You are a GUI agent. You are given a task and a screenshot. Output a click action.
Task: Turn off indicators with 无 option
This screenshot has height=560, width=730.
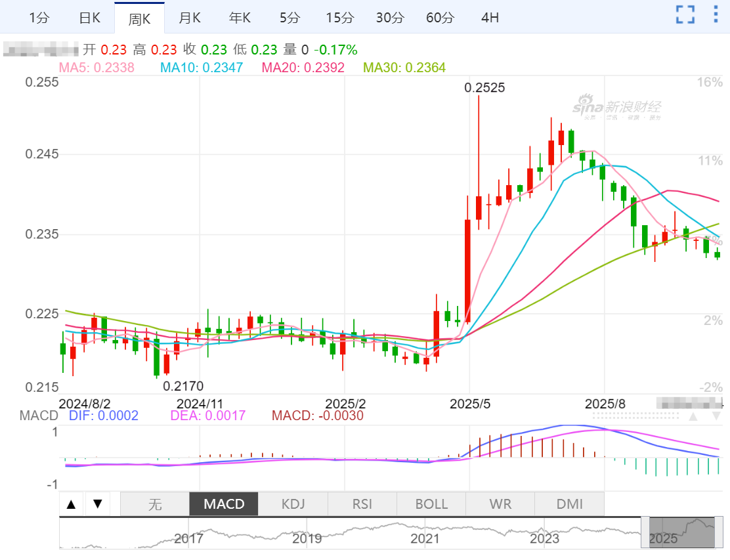click(155, 504)
